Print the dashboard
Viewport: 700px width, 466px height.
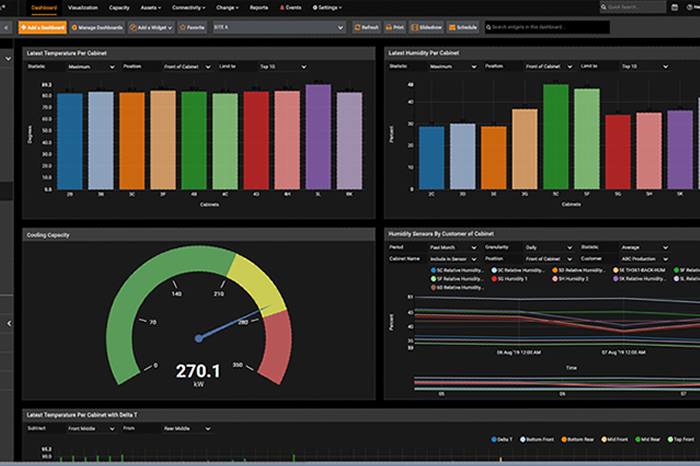(x=395, y=28)
